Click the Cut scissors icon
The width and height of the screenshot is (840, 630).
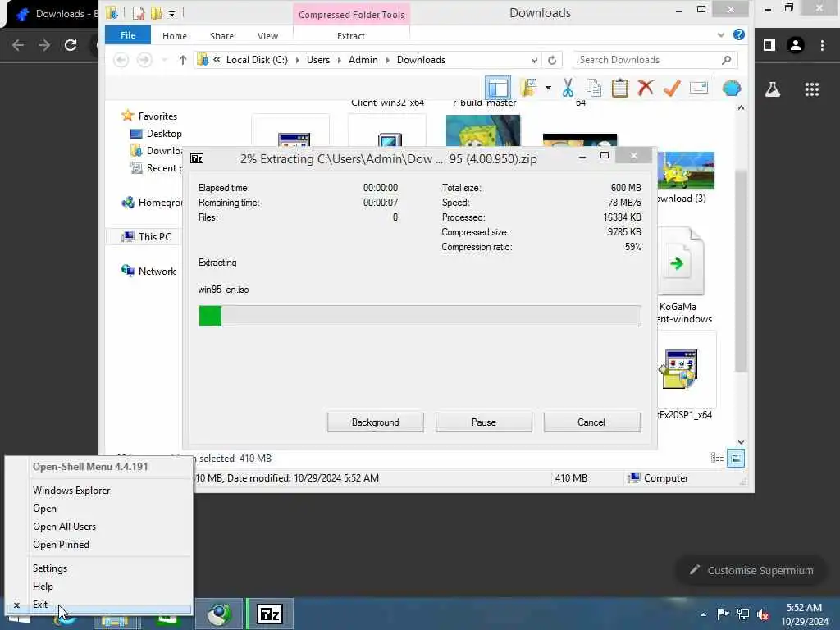tap(568, 88)
